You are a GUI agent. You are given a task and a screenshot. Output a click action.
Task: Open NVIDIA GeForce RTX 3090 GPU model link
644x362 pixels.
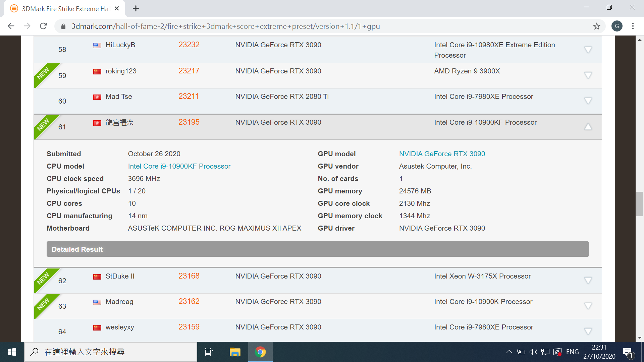click(x=442, y=154)
